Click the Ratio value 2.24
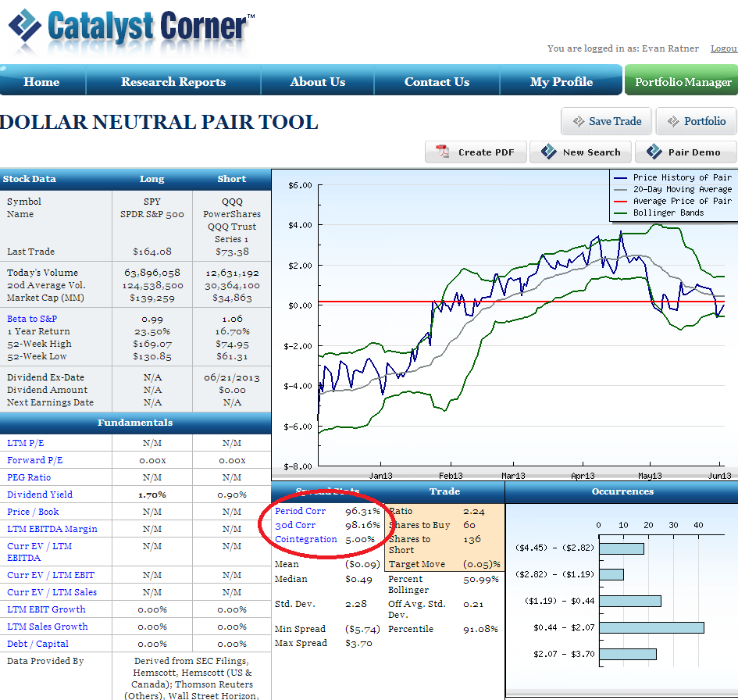Image resolution: width=738 pixels, height=700 pixels. coord(473,511)
